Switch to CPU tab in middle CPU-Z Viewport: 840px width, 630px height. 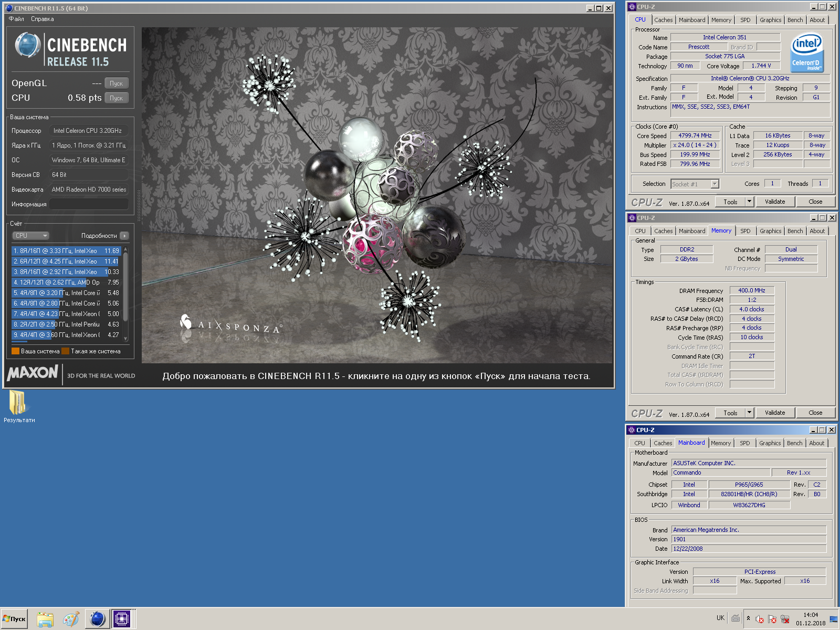point(640,231)
